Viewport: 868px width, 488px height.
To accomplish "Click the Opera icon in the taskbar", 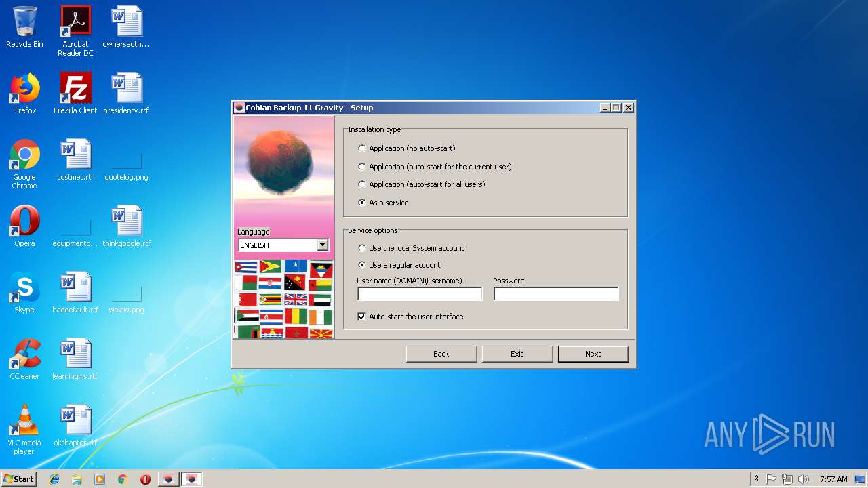I will 145,479.
